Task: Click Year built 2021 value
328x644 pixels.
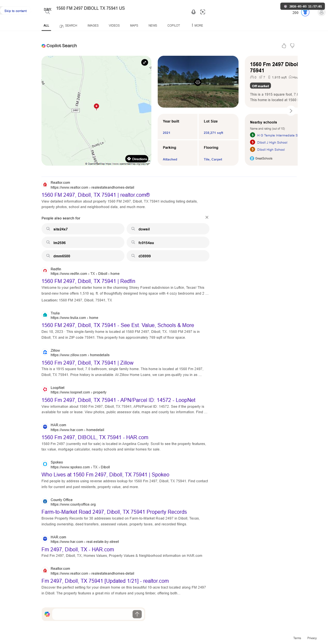Action: coord(167,133)
